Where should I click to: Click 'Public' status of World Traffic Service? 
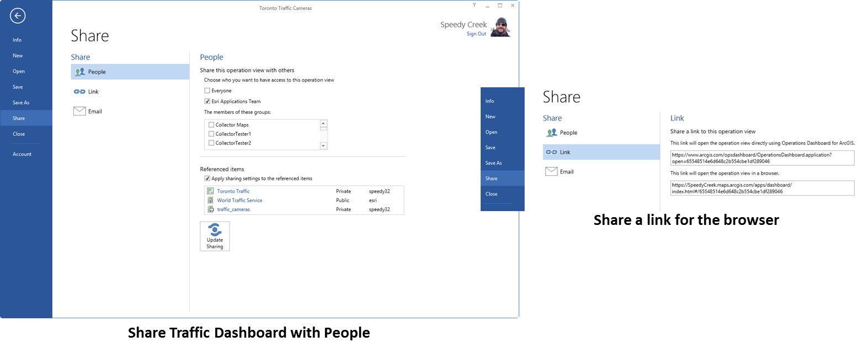click(x=343, y=200)
